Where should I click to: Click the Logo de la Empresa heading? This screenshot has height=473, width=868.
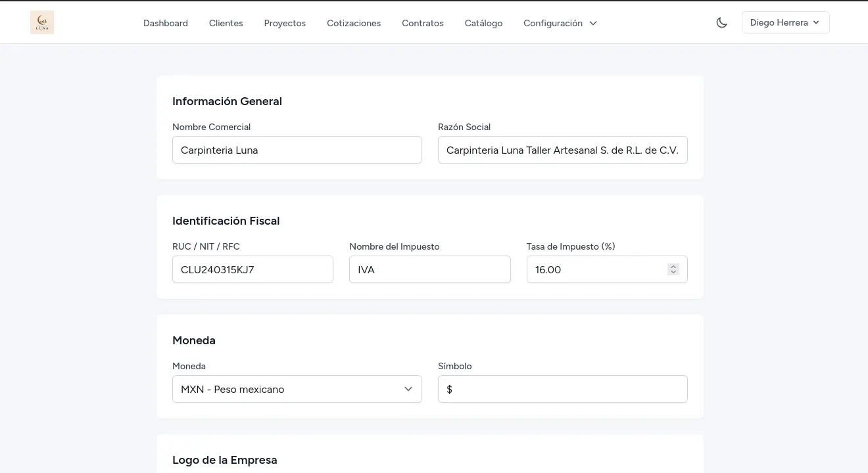click(x=225, y=460)
